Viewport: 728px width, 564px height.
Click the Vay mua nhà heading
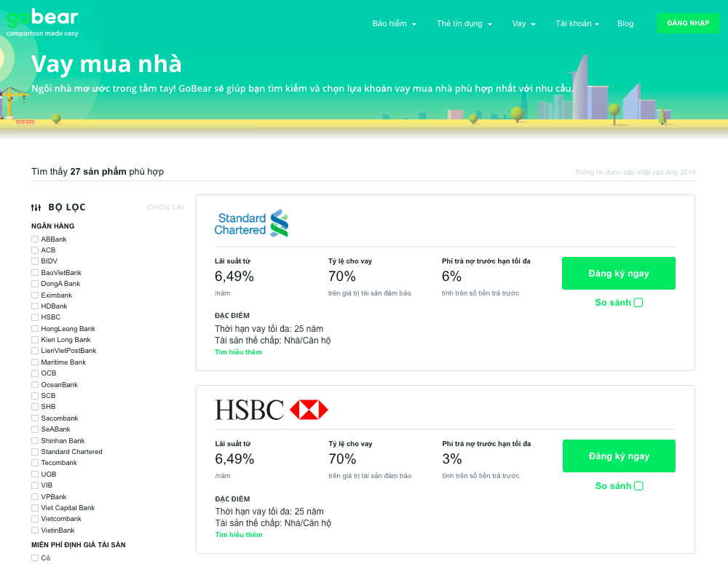point(106,64)
